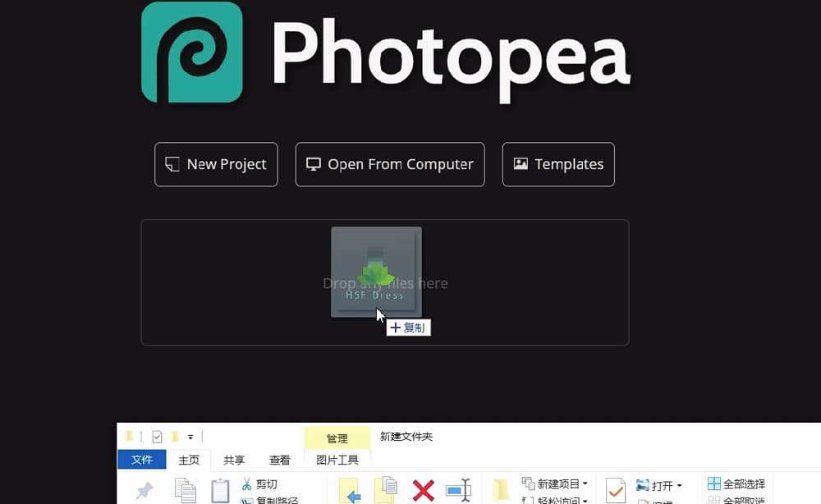Open the 新建项目 dropdown

[x=555, y=483]
